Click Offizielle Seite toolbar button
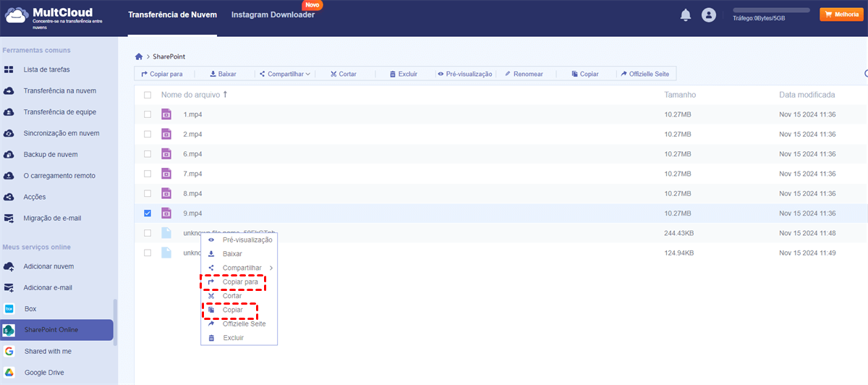This screenshot has width=868, height=385. click(644, 74)
